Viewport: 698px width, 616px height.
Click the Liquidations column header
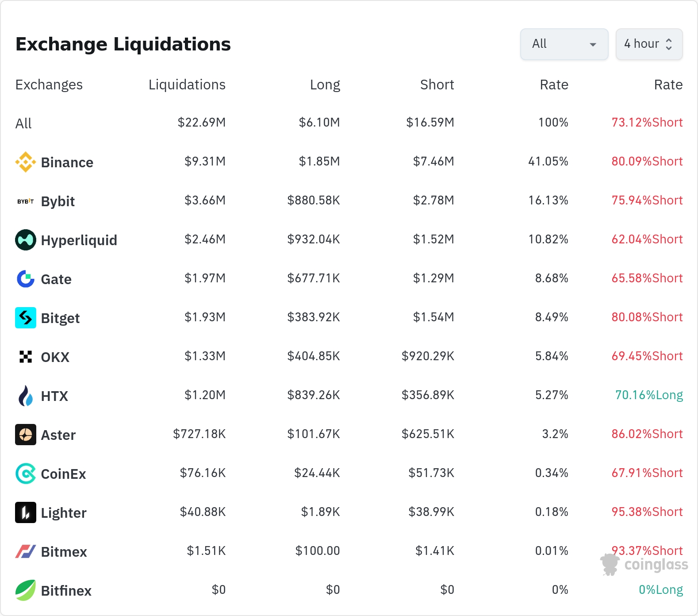pos(187,85)
